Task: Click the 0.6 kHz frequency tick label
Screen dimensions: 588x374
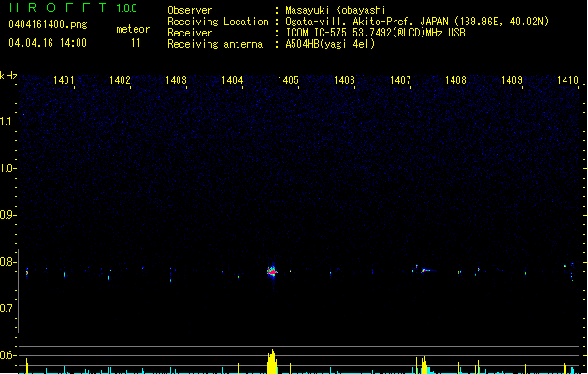Action: [8, 355]
